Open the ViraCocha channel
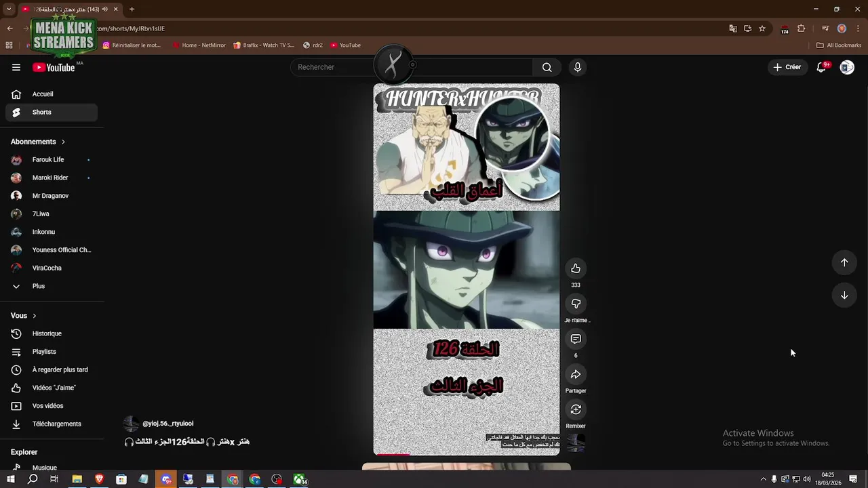This screenshot has height=488, width=868. 52,268
